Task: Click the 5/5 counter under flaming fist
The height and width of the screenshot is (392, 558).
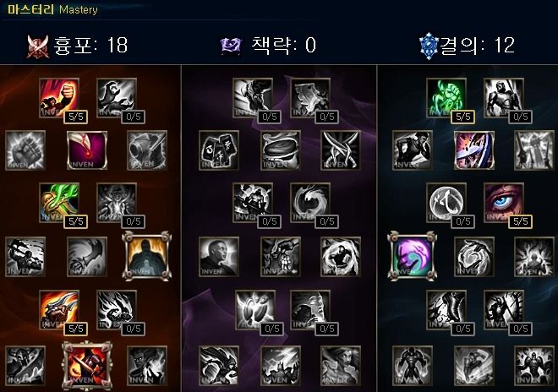Action: coord(76,117)
